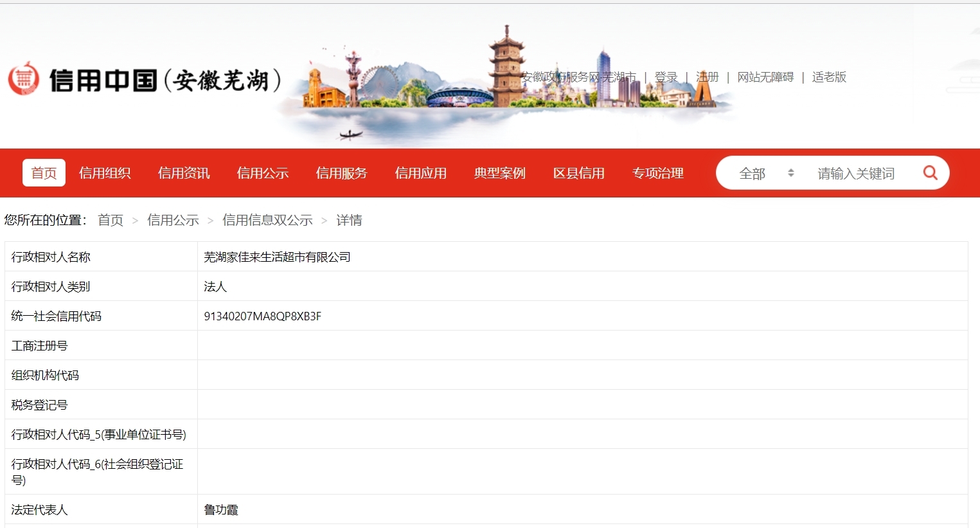The image size is (980, 528).
Task: Click the 信用信息双公示 breadcrumb link
Action: 267,220
